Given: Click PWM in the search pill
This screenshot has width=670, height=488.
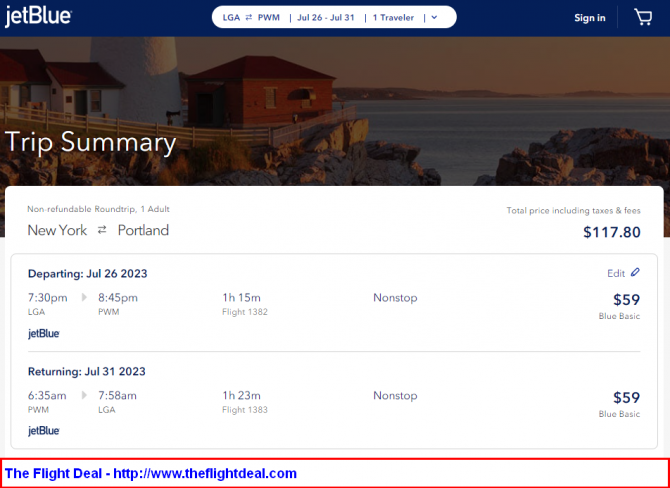Looking at the screenshot, I should point(269,18).
